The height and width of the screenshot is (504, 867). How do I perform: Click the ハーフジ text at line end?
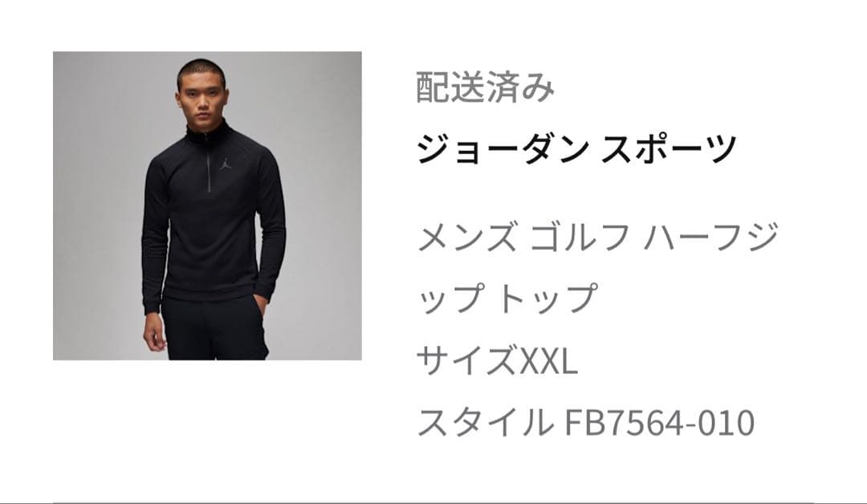[x=711, y=236]
